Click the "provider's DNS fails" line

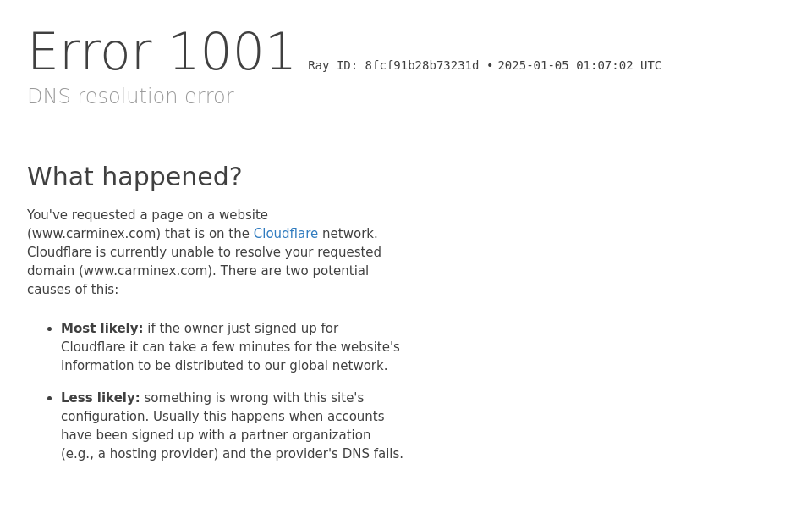(232, 454)
